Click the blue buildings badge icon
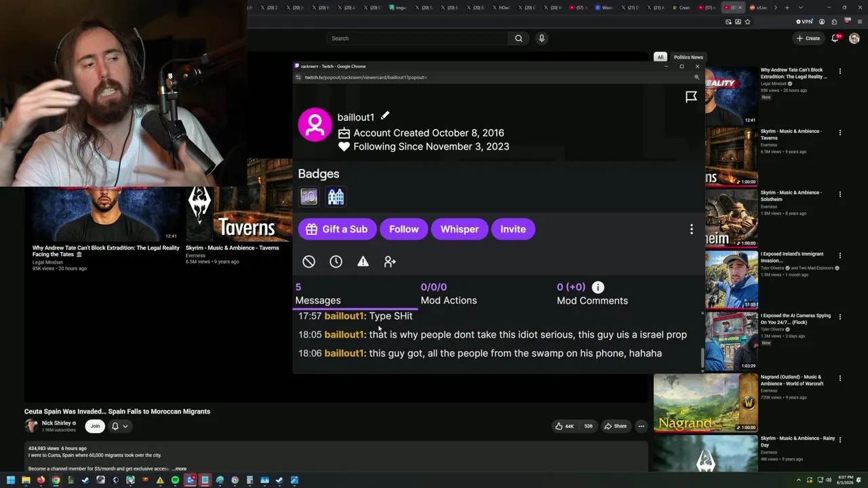This screenshot has width=868, height=488. (336, 197)
